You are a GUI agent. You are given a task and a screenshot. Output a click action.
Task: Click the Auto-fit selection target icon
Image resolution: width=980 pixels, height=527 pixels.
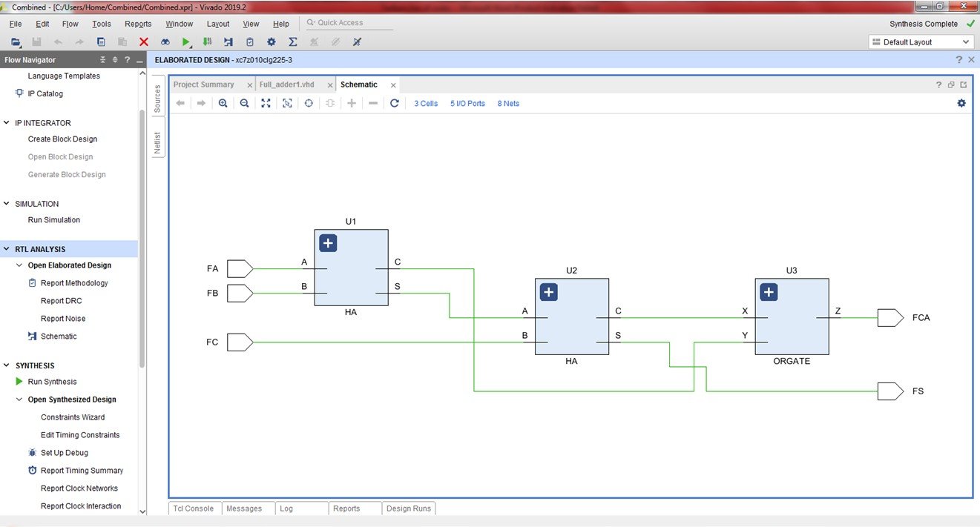pos(309,103)
